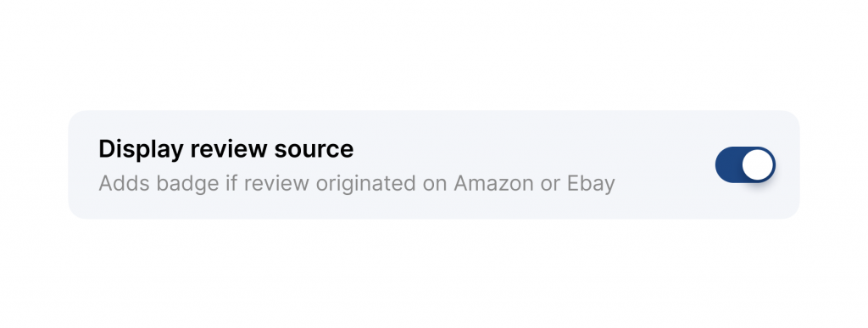The image size is (868, 328).
Task: Switch off Amazon or Ebay badge toggle
Action: (745, 164)
